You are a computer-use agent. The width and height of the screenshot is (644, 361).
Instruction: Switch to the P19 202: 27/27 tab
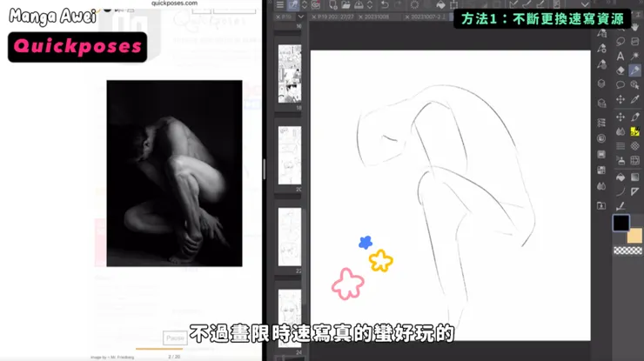[332, 17]
